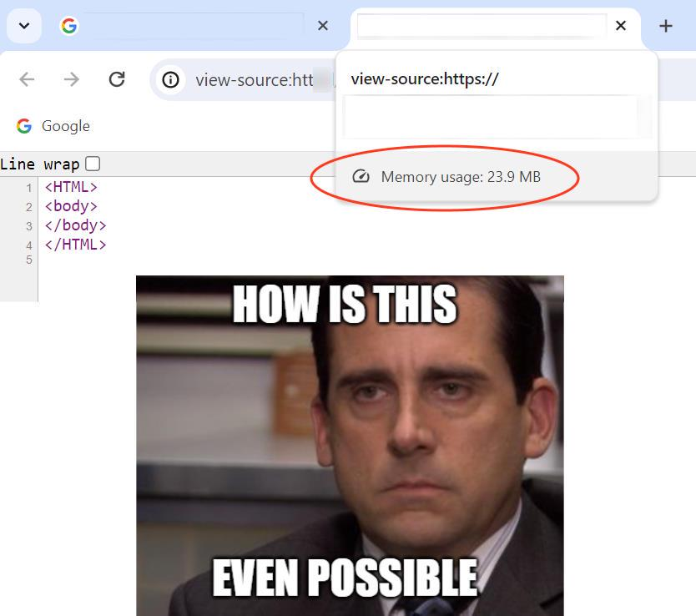Screen dimensions: 696x616
Task: Click the Google favicon on first tab
Action: 68,26
